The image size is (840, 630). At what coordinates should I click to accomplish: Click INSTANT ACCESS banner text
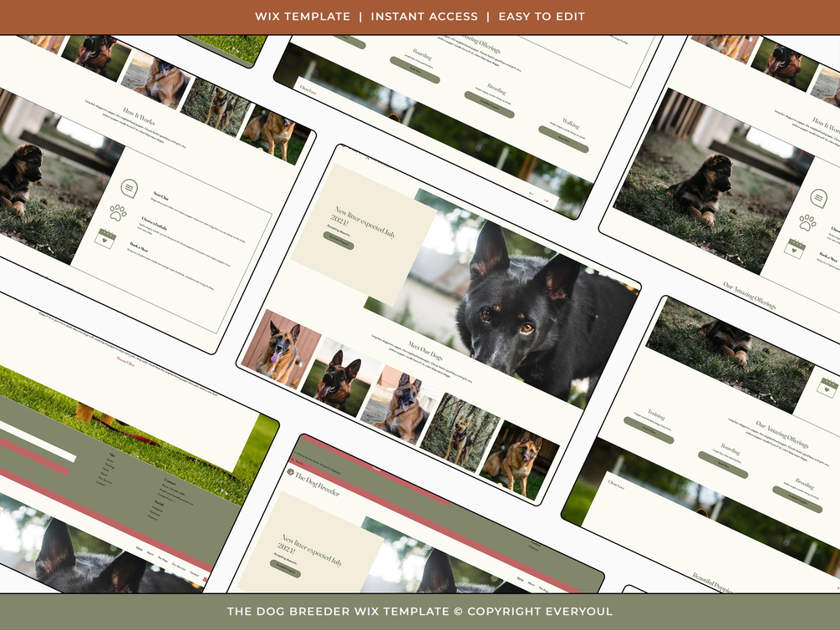click(425, 17)
